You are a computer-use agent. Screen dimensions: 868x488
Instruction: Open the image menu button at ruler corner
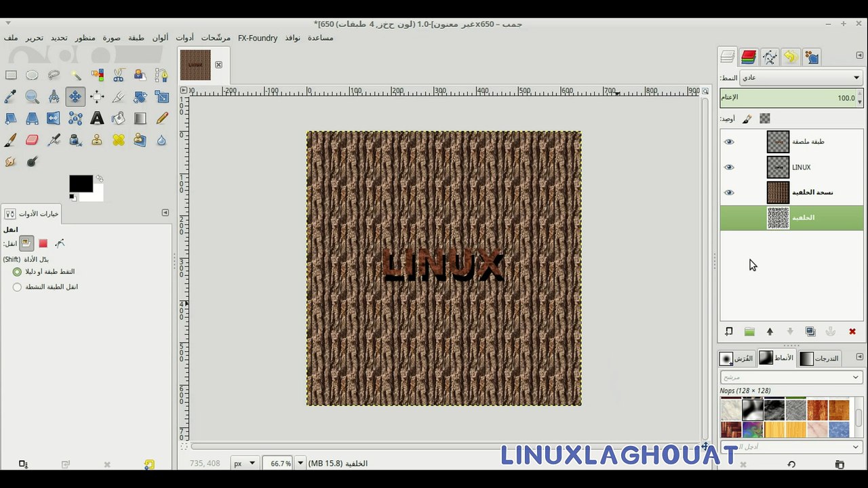pos(184,90)
